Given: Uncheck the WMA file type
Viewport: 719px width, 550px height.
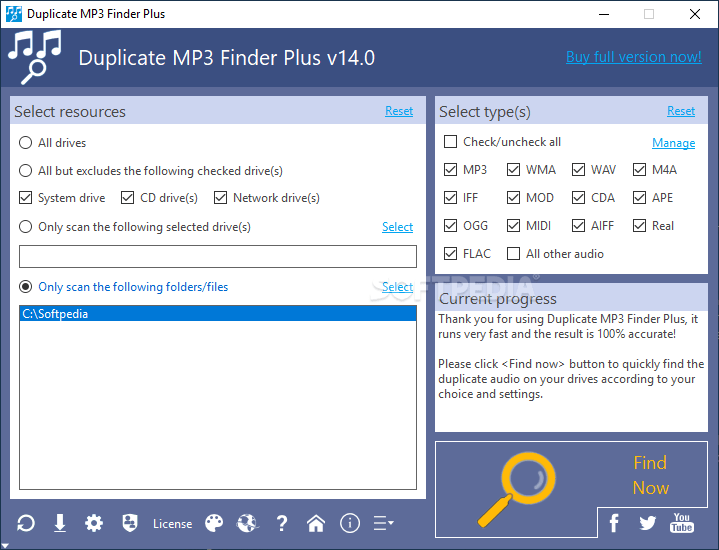Looking at the screenshot, I should [513, 170].
